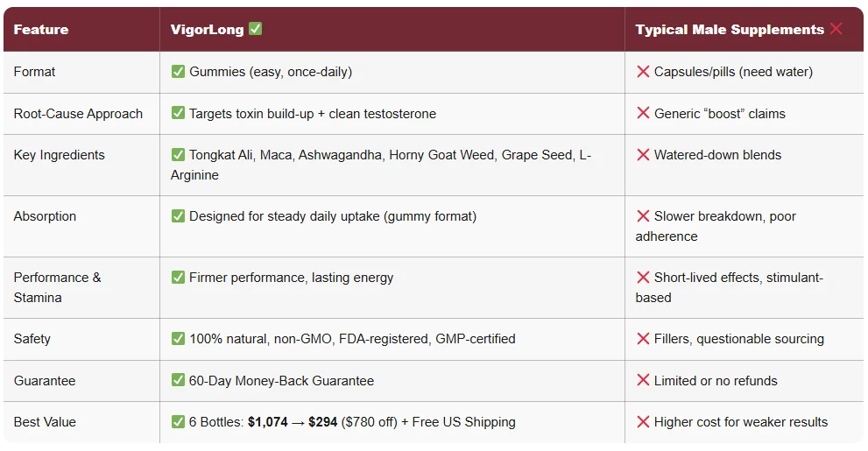Click the green check beside Firmer performance

point(178,278)
